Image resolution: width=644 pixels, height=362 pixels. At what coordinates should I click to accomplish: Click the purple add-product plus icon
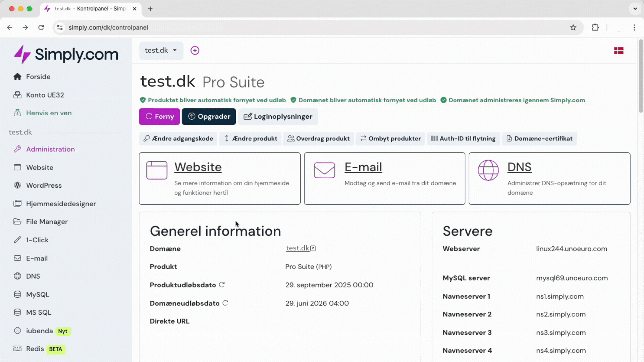coord(195,50)
